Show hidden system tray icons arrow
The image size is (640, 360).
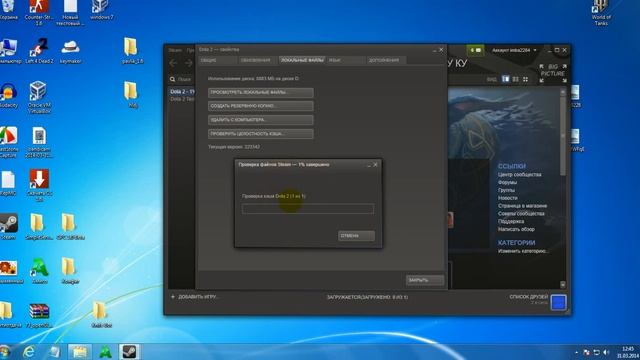click(x=577, y=352)
